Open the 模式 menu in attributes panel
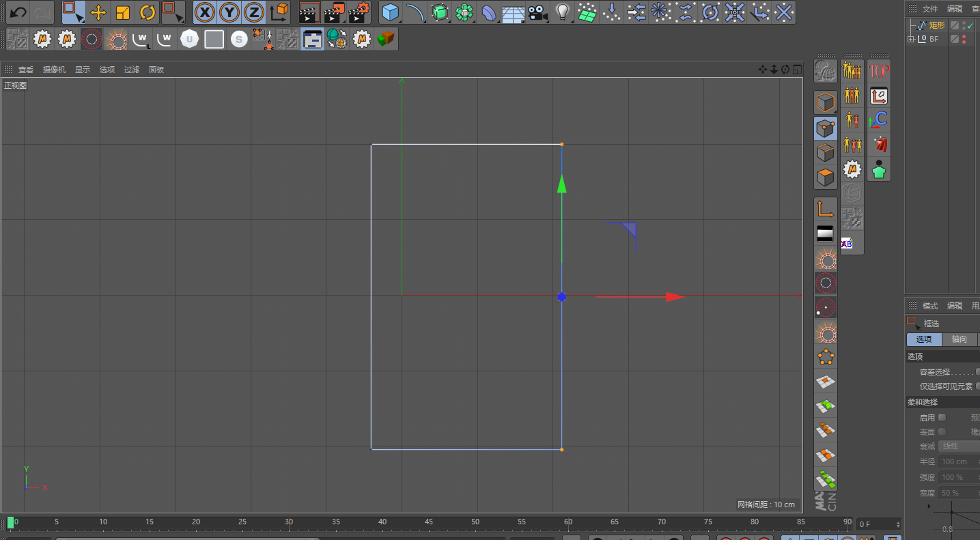This screenshot has width=980, height=540. pyautogui.click(x=930, y=306)
